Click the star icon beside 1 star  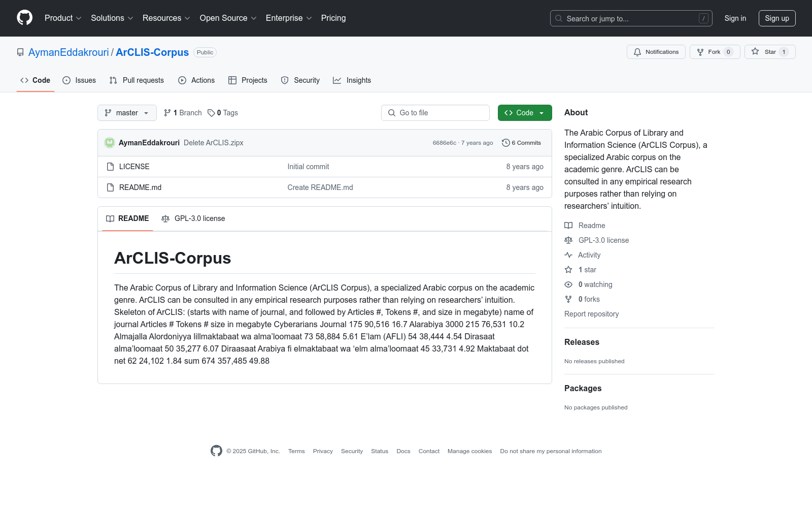[568, 270]
